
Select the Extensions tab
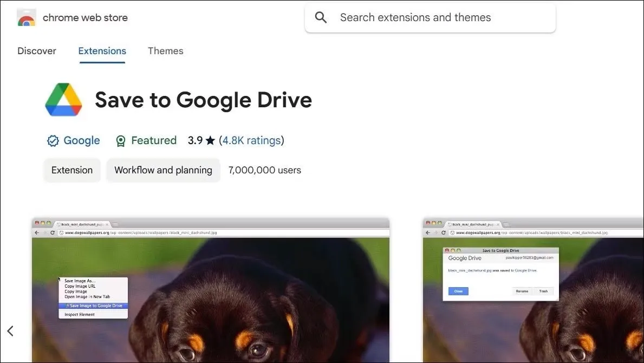pyautogui.click(x=102, y=51)
